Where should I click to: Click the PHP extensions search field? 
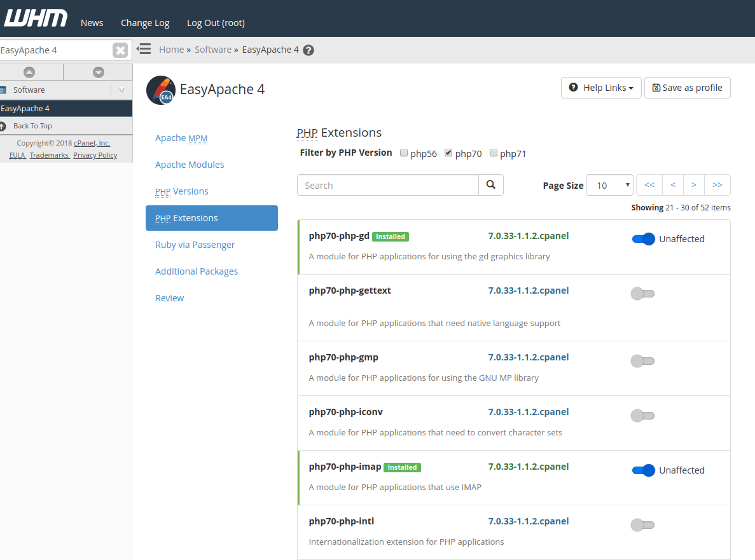click(x=387, y=185)
